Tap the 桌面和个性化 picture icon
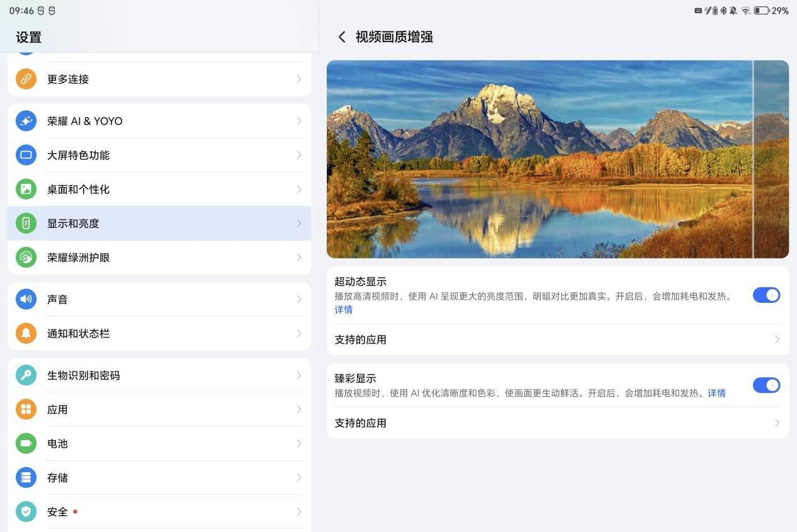 26,189
